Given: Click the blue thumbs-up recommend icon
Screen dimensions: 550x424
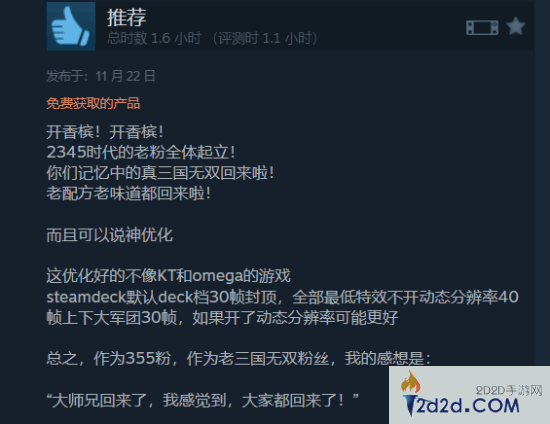Looking at the screenshot, I should point(71,26).
